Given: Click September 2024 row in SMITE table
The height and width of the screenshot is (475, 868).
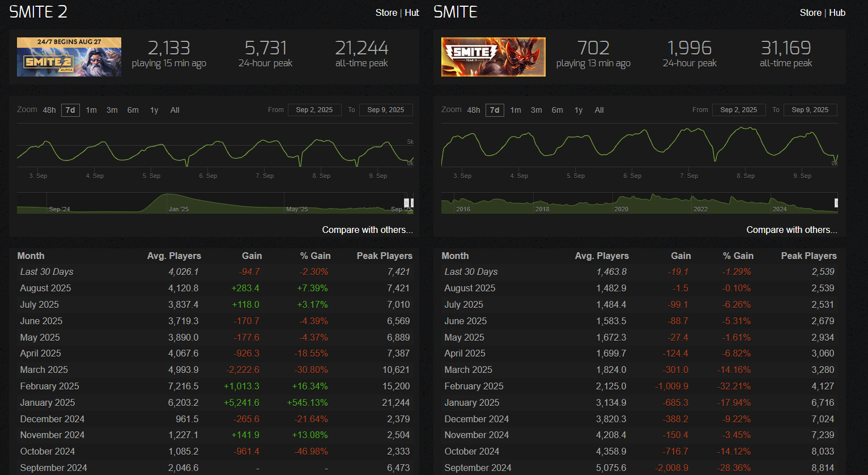Looking at the screenshot, I should pyautogui.click(x=640, y=468).
